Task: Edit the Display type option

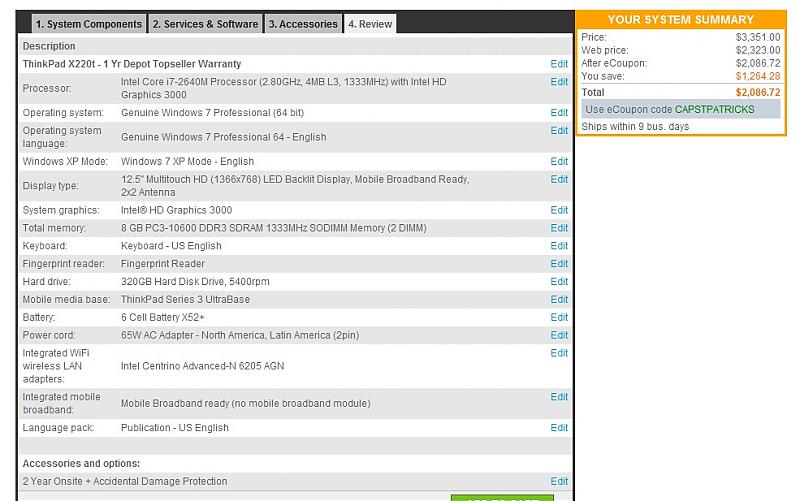Action: [559, 179]
